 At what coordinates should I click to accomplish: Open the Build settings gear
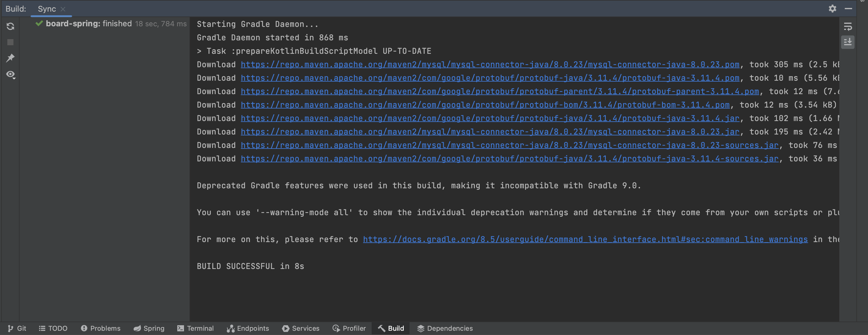(x=833, y=9)
